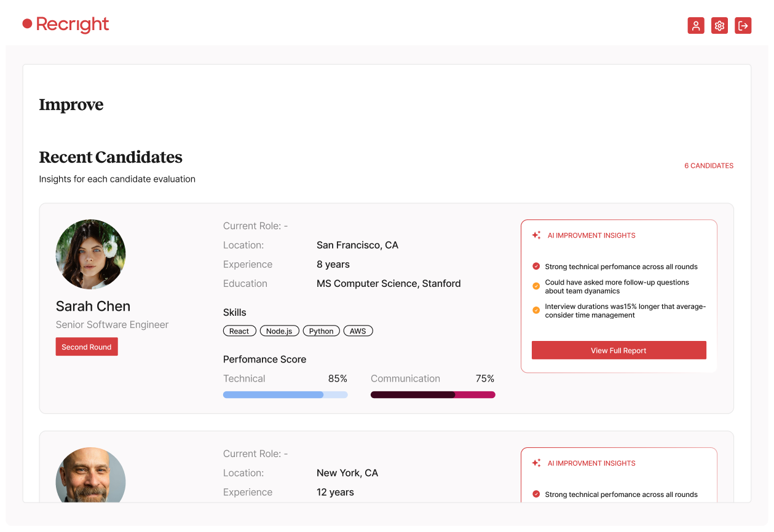
Task: Click the Recent Candidates heading
Action: coord(111,157)
